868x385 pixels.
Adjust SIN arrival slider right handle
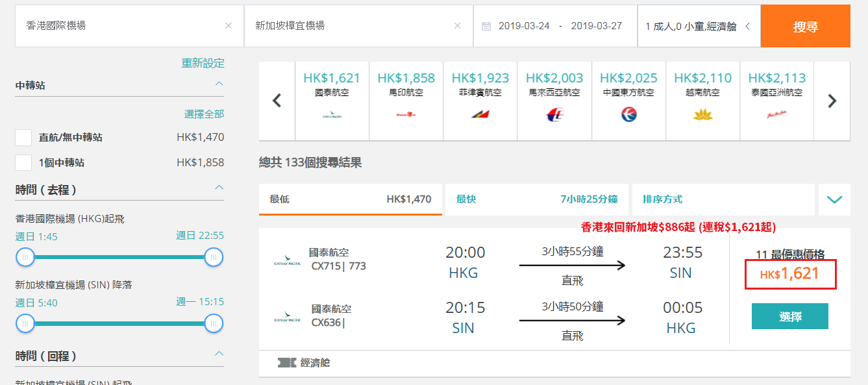tap(214, 323)
